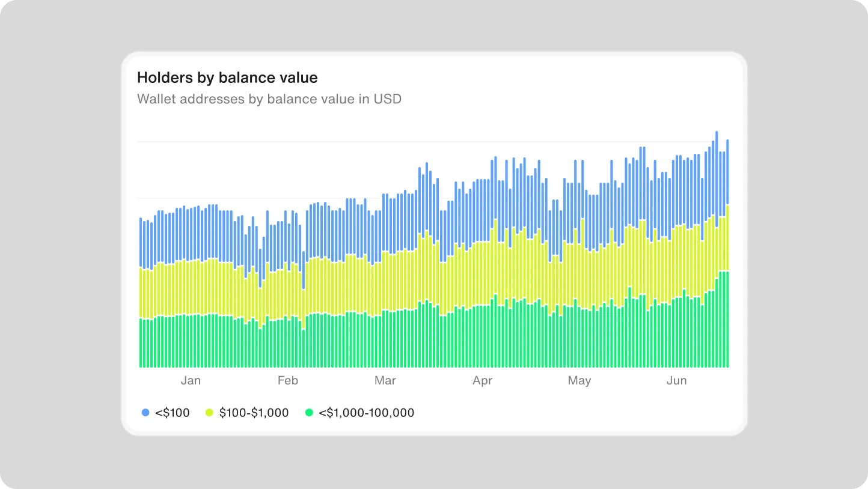Click the chart title "Holders by balance value"

point(227,77)
